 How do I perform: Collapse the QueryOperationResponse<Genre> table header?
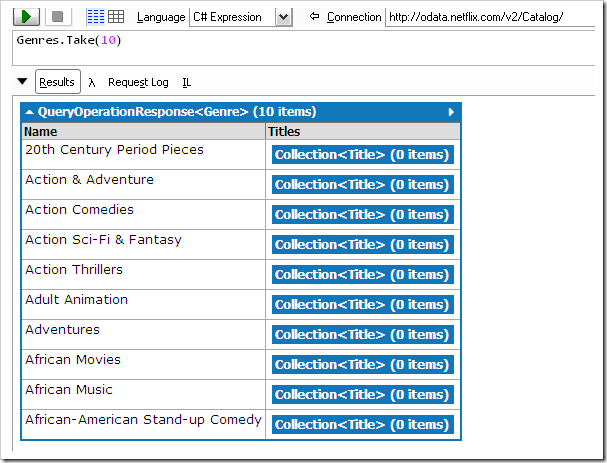(x=29, y=112)
